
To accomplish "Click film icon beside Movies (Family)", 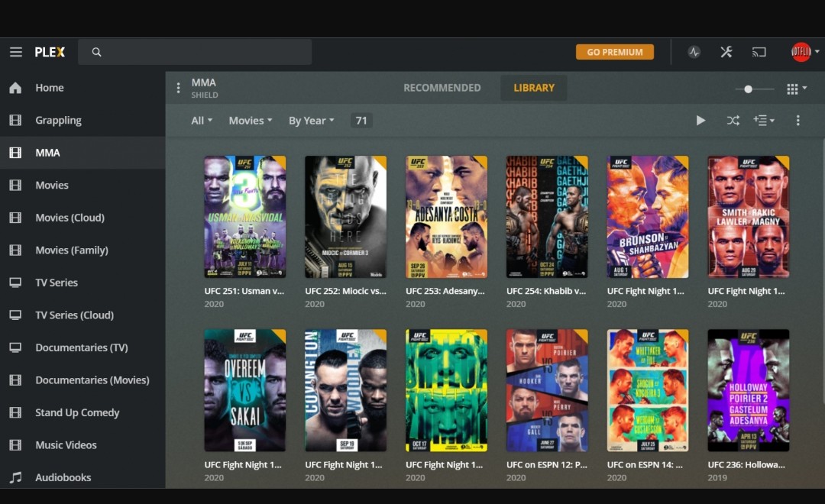I will click(16, 250).
